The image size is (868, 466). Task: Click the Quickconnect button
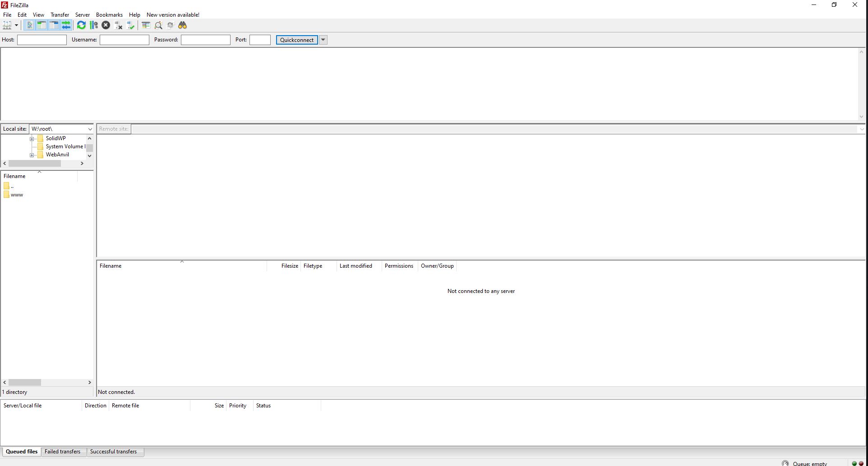point(296,40)
